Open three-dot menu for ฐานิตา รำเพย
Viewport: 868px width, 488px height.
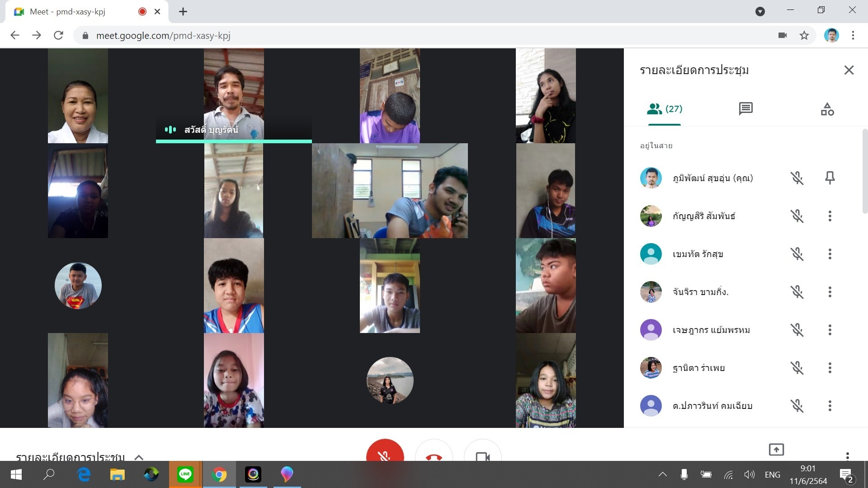[830, 368]
